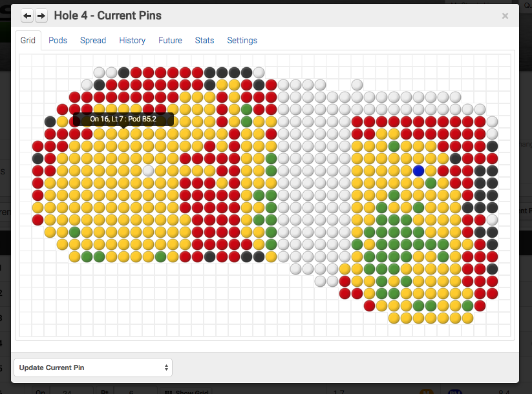
Task: Go to the Settings tab
Action: [242, 40]
